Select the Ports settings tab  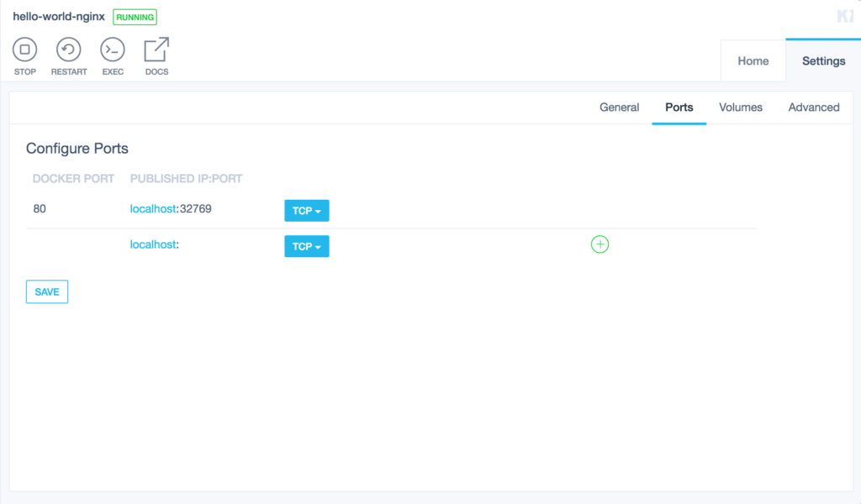(679, 108)
